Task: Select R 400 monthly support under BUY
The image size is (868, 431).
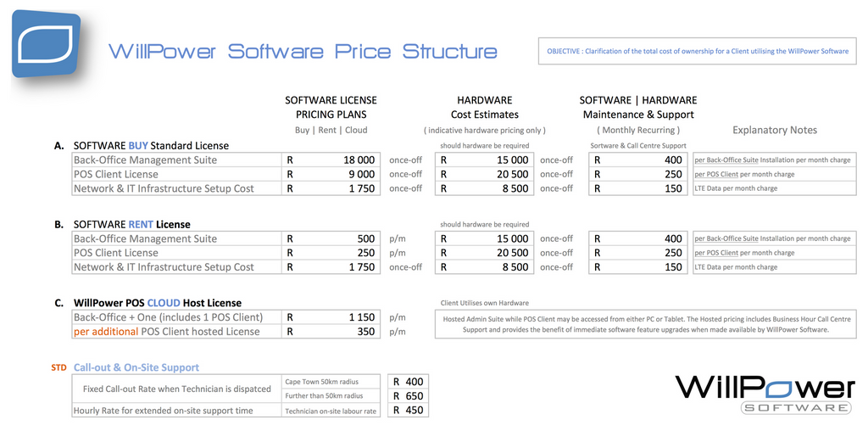Action: 638,160
